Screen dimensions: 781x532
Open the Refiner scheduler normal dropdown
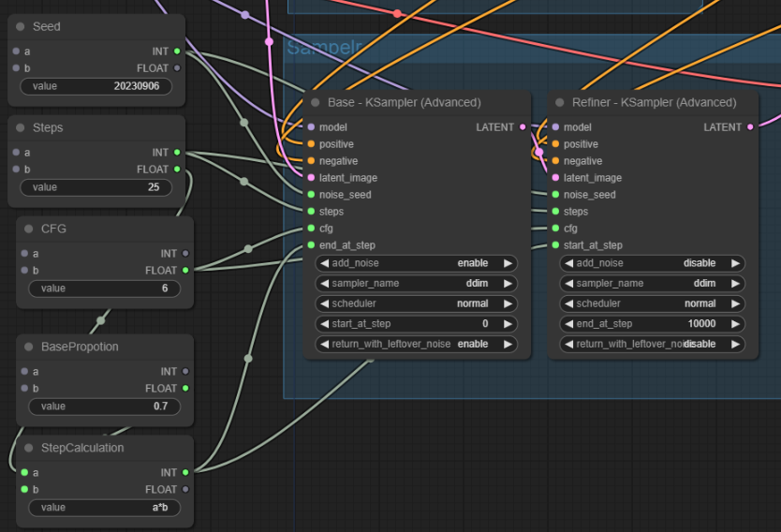[653, 303]
